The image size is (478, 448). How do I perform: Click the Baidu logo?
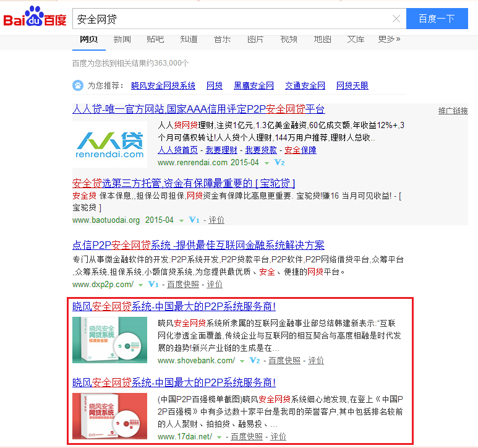pyautogui.click(x=35, y=17)
